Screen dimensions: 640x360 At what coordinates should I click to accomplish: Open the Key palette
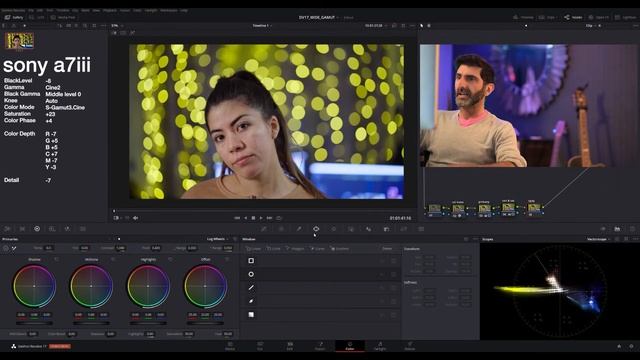[386, 229]
